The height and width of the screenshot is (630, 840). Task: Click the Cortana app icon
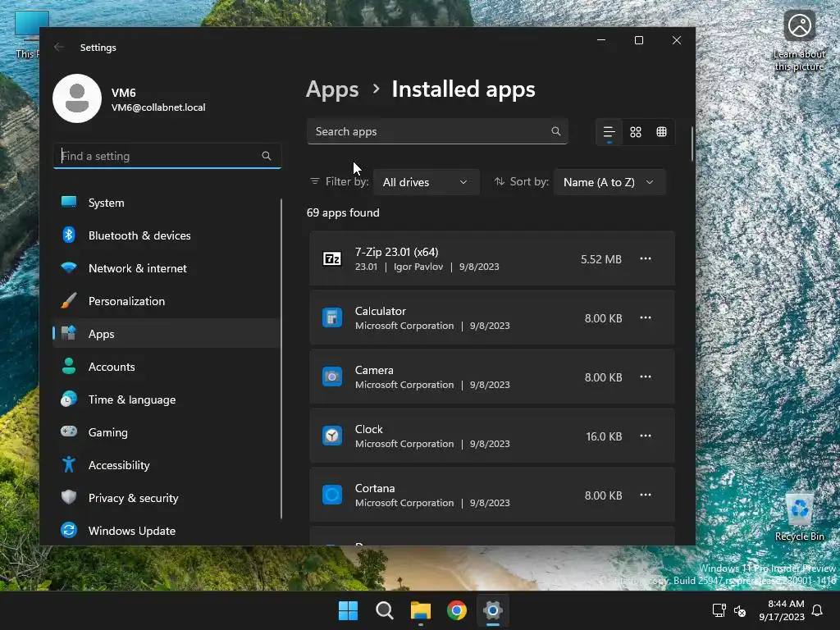tap(332, 495)
